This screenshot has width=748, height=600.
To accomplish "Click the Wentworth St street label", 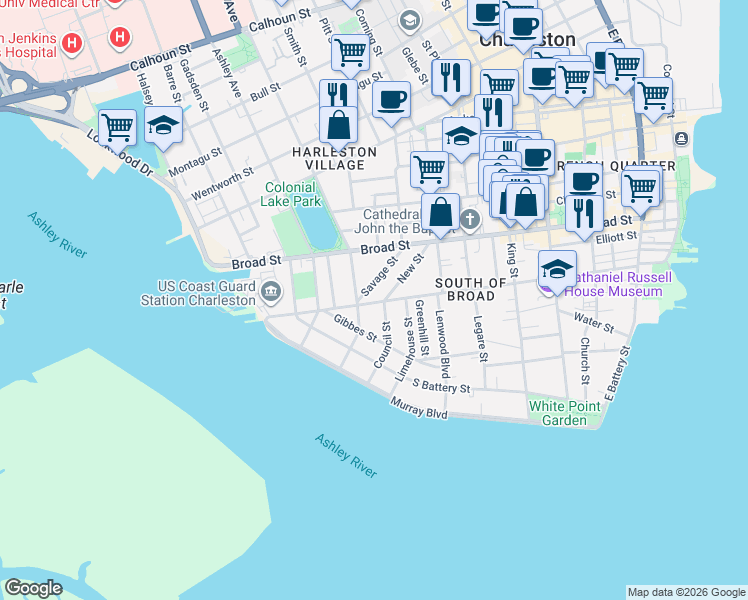I will [223, 184].
